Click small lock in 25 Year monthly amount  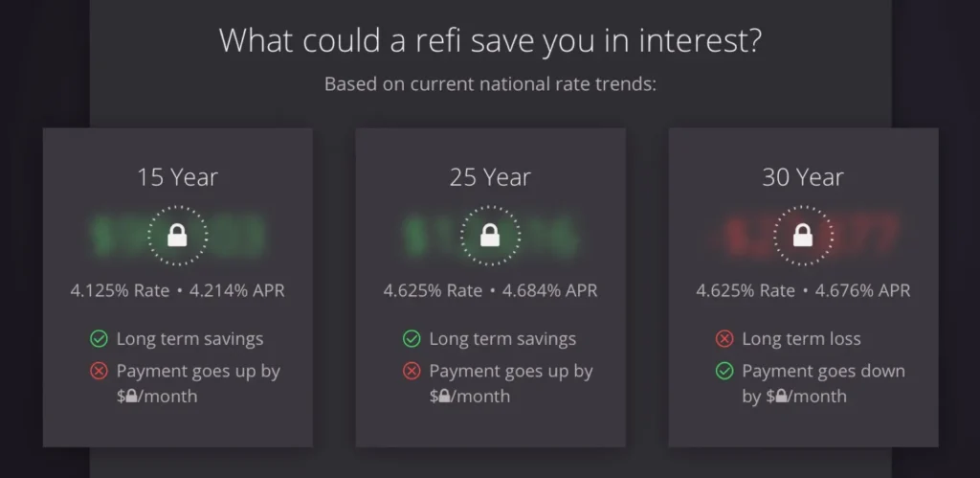pyautogui.click(x=446, y=397)
